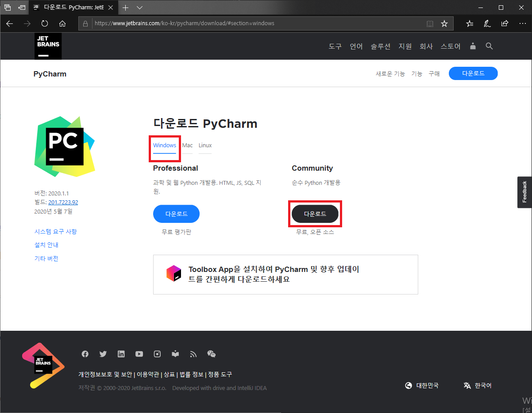Reload the page with refresh icon
Screen dimensions: 532x413
click(x=45, y=23)
